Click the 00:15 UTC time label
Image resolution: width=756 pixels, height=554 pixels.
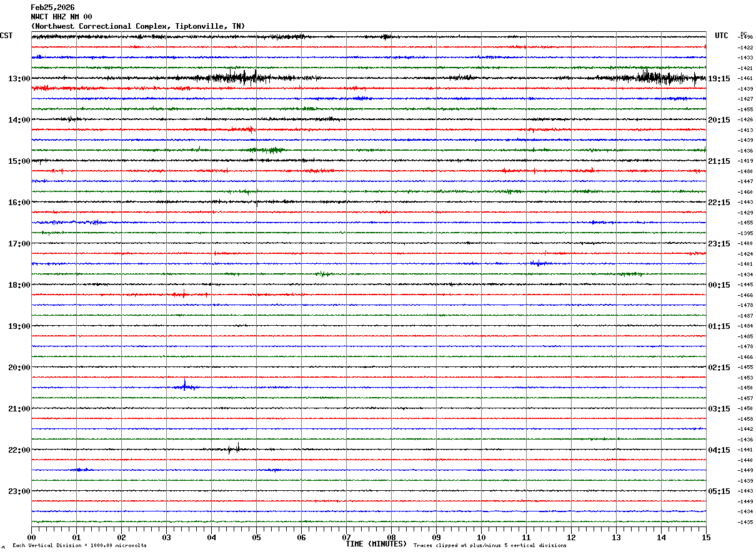point(719,285)
